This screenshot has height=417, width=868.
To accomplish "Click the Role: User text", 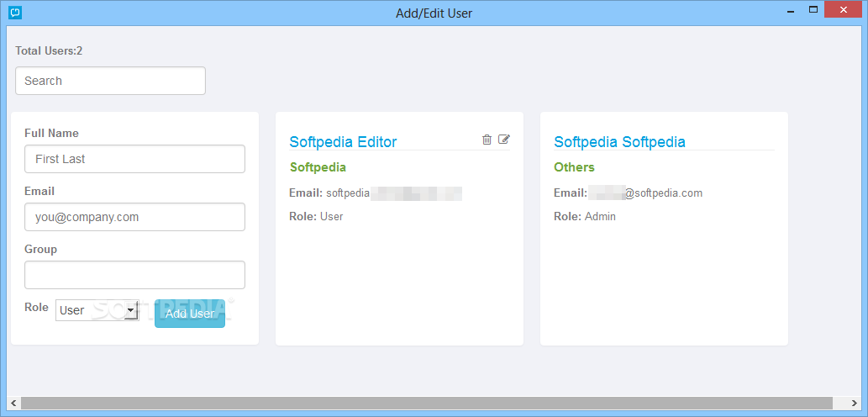I will 316,217.
